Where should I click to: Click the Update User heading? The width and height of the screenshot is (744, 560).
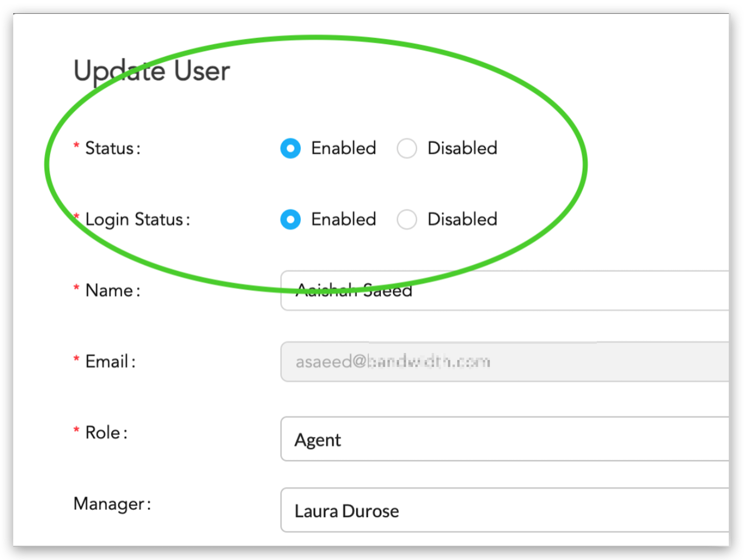point(152,71)
